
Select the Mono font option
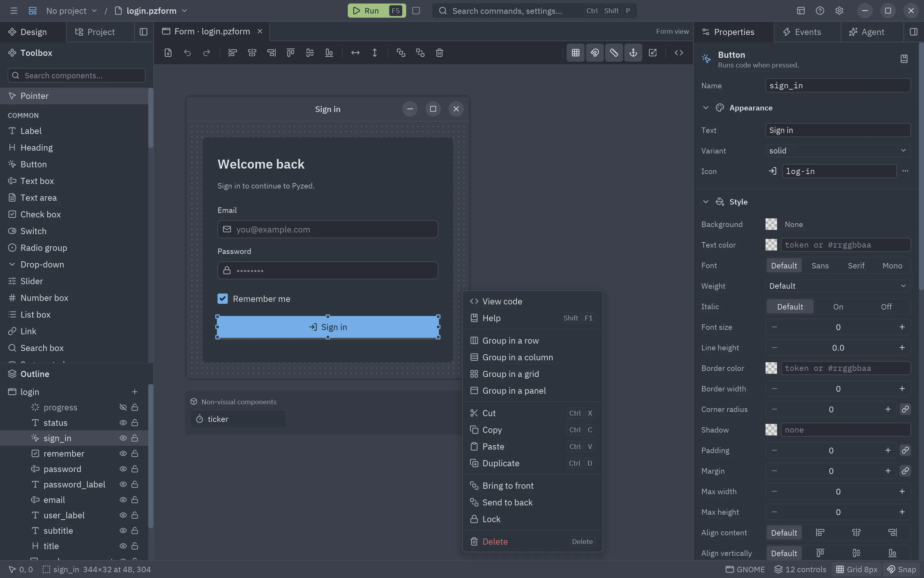pos(892,266)
